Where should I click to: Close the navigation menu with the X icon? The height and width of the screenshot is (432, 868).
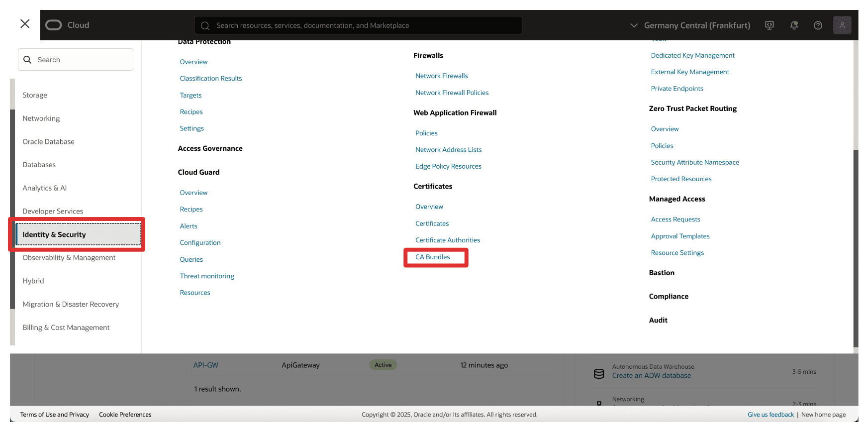coord(25,23)
